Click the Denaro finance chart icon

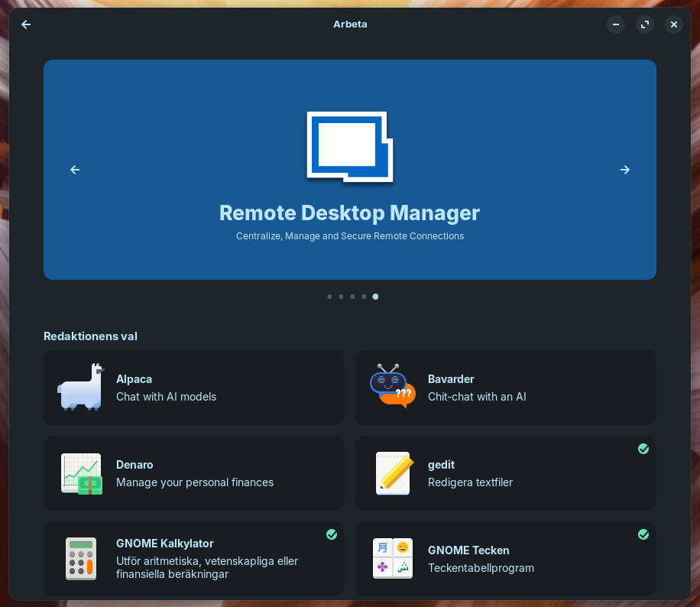click(81, 473)
